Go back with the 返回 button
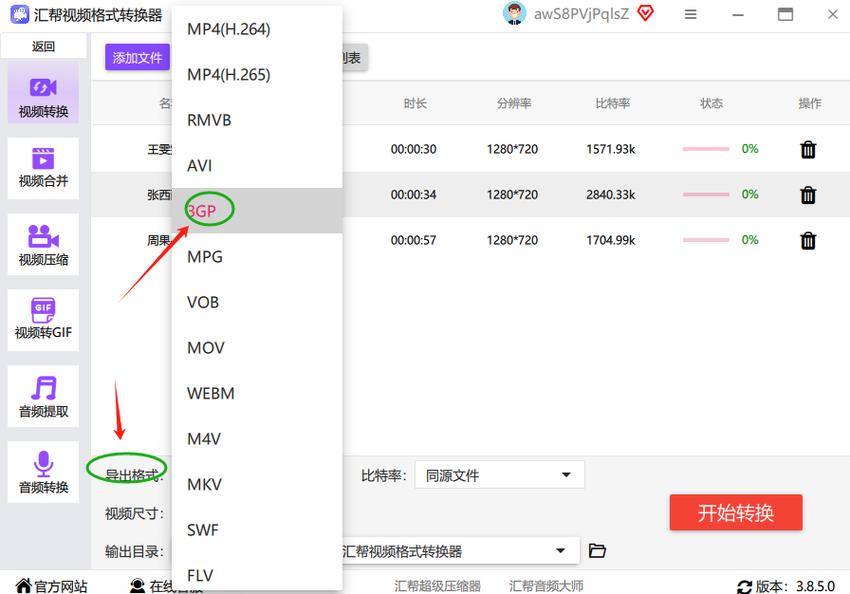 coord(43,46)
